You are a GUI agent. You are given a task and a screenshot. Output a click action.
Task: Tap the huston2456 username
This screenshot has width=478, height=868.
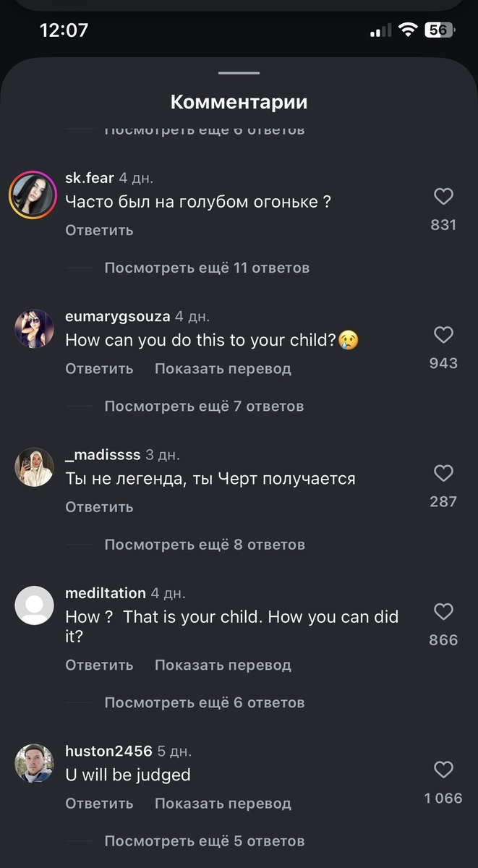coord(108,751)
